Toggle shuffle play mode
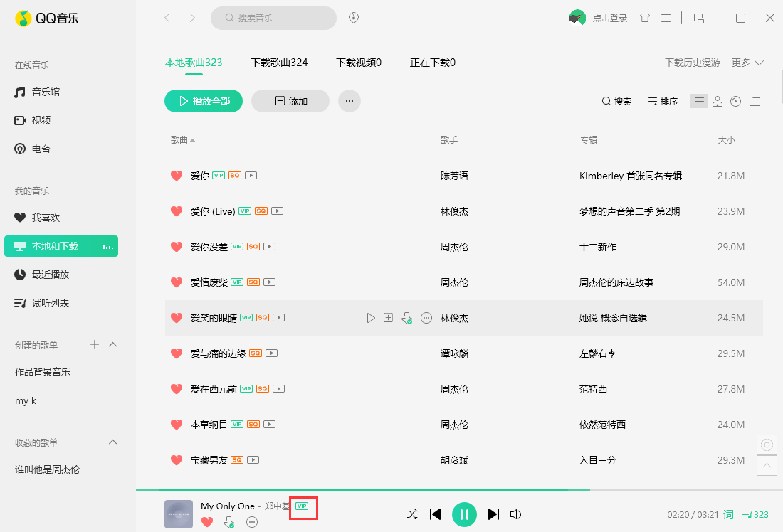The width and height of the screenshot is (783, 532). coord(412,514)
